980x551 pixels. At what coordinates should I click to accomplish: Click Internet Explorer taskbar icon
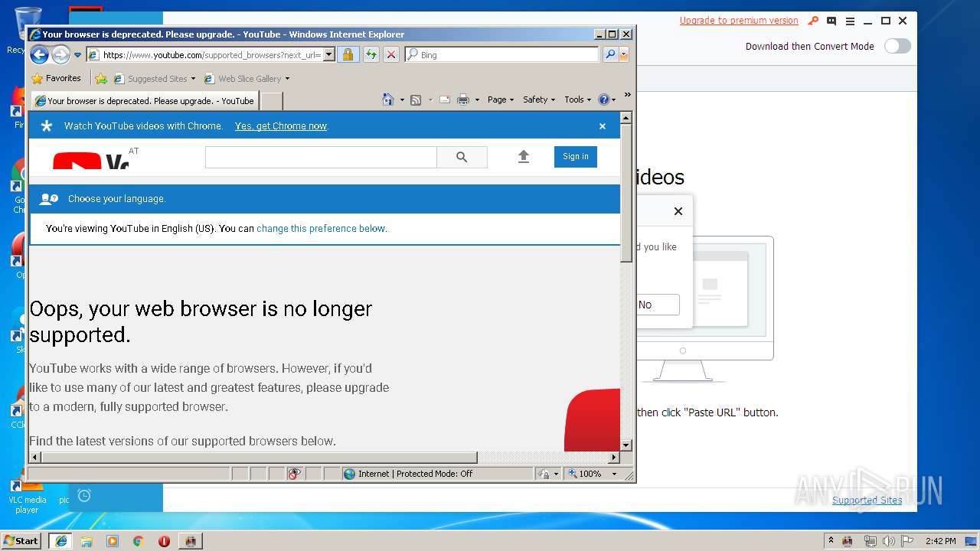[61, 540]
